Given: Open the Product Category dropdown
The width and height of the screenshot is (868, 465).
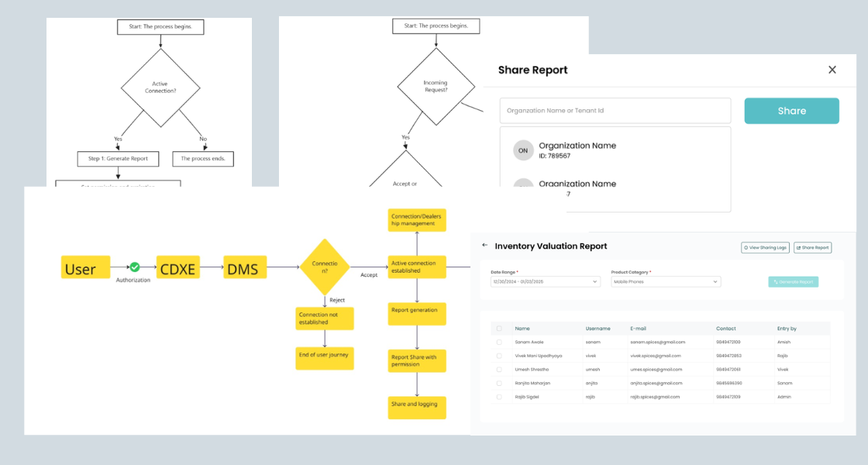Looking at the screenshot, I should point(666,281).
